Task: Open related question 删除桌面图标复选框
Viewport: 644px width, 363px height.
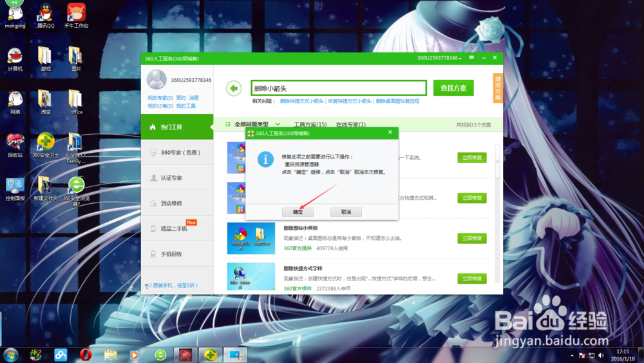Action: tap(397, 101)
